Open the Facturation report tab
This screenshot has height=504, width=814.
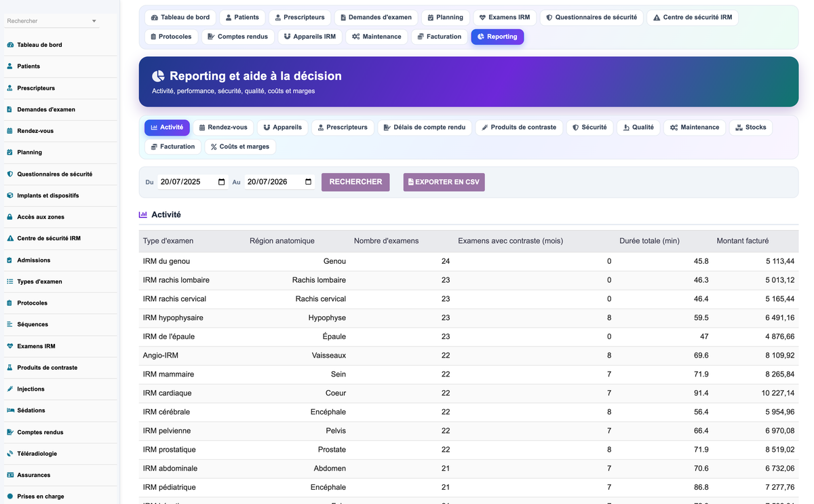point(173,147)
